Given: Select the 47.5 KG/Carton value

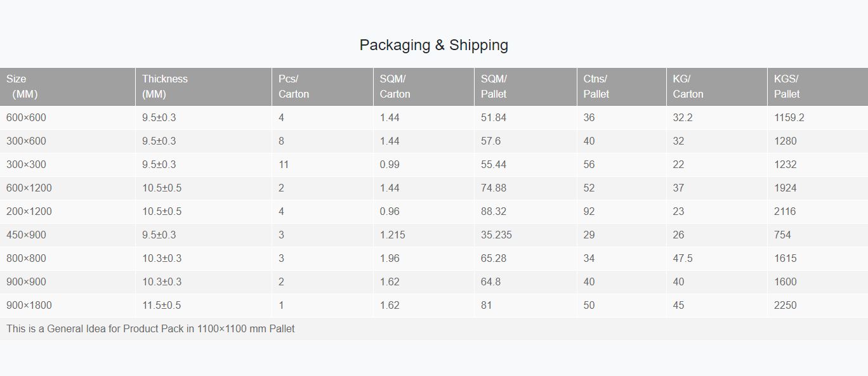Looking at the screenshot, I should 683,259.
